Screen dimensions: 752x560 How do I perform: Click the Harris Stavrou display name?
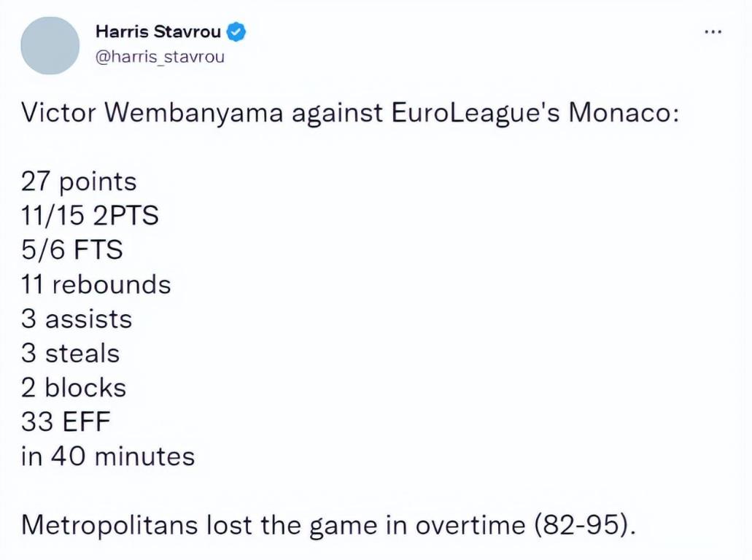pyautogui.click(x=158, y=31)
